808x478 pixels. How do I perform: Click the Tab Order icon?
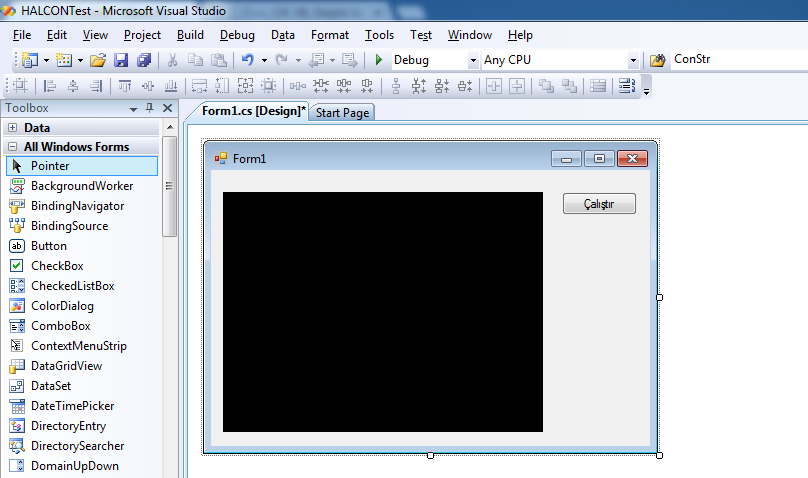(x=627, y=86)
